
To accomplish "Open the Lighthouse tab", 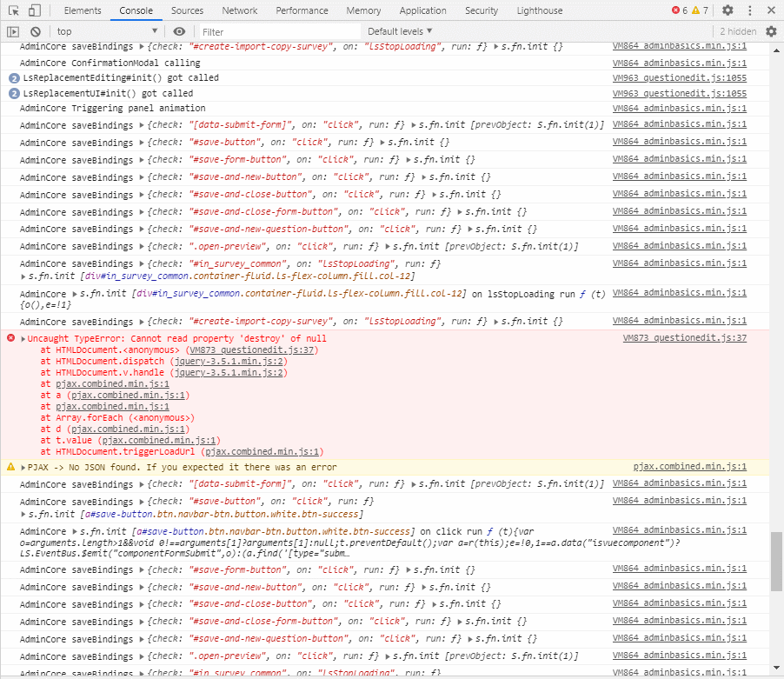I will point(540,10).
